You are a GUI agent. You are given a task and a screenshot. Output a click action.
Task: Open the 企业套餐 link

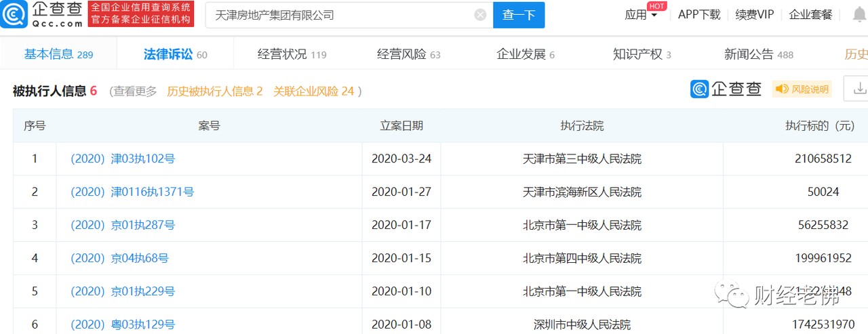(810, 15)
